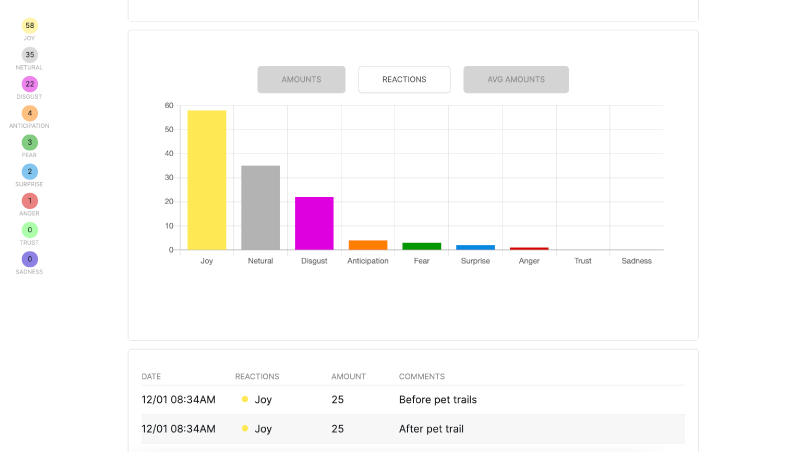Image resolution: width=800 pixels, height=452 pixels.
Task: Click the Amount column header
Action: [x=348, y=377]
